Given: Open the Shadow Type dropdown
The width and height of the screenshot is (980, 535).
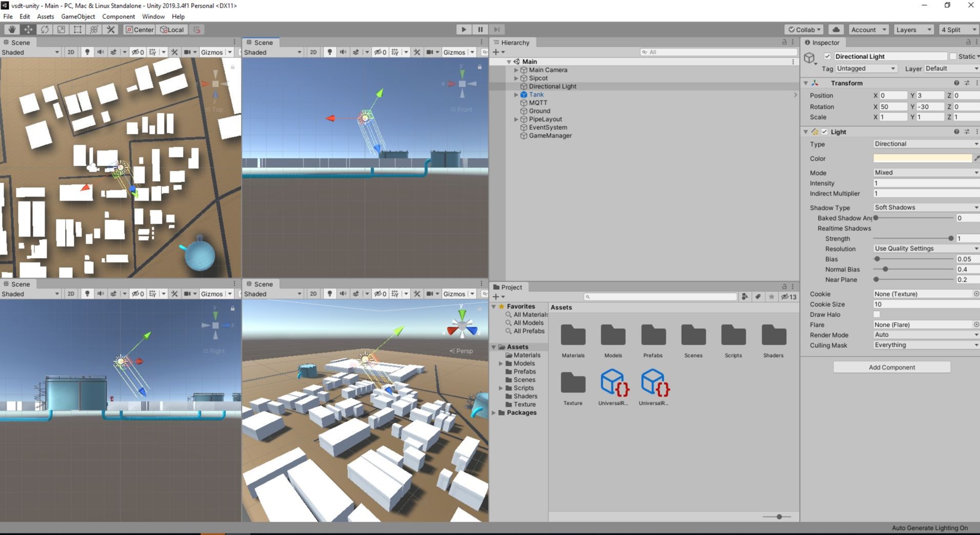Looking at the screenshot, I should coord(925,207).
